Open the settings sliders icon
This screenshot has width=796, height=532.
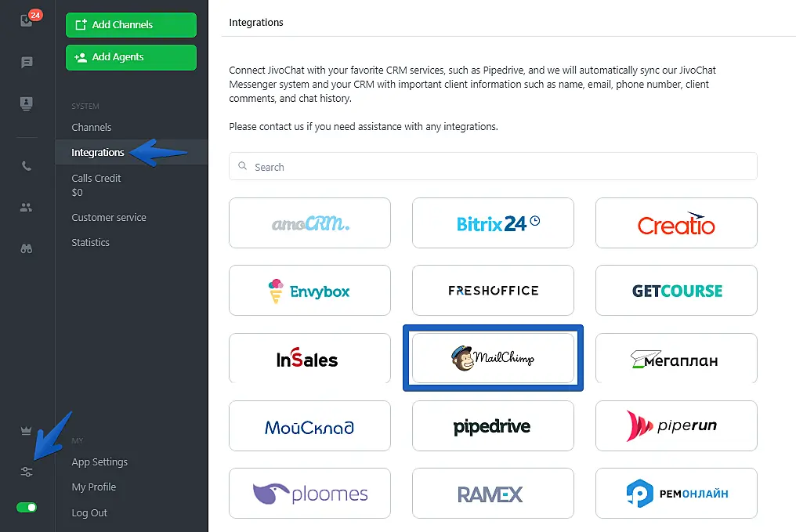(x=27, y=472)
